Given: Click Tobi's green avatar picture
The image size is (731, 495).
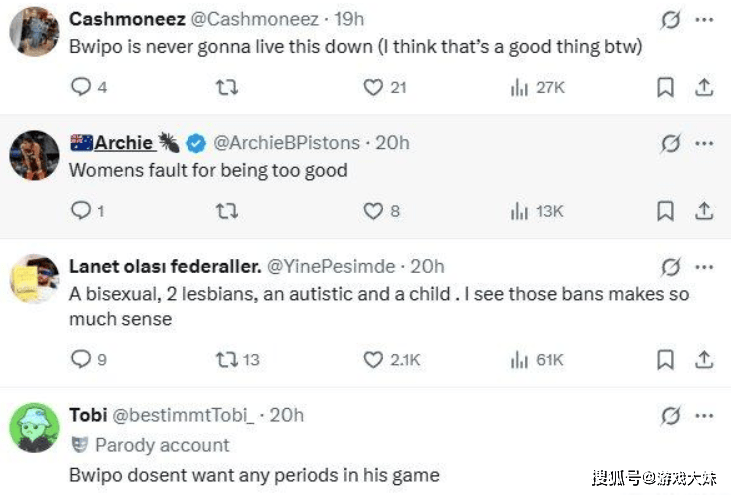Looking at the screenshot, I should [x=33, y=428].
